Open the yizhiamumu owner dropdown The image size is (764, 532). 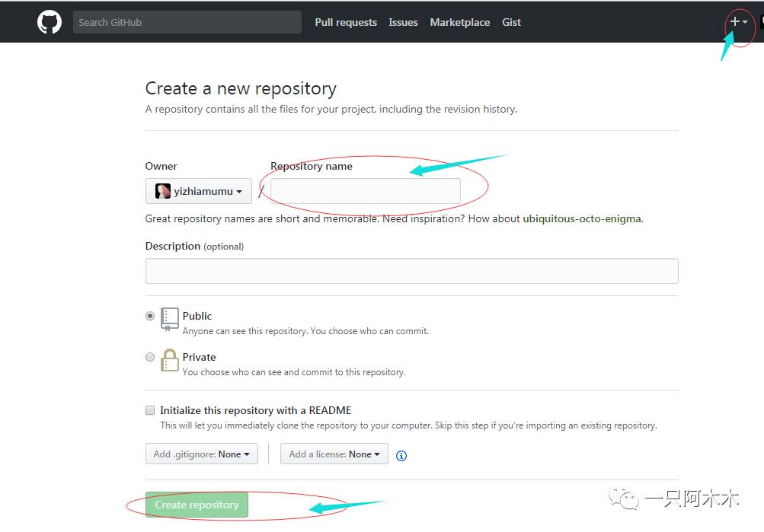point(198,191)
